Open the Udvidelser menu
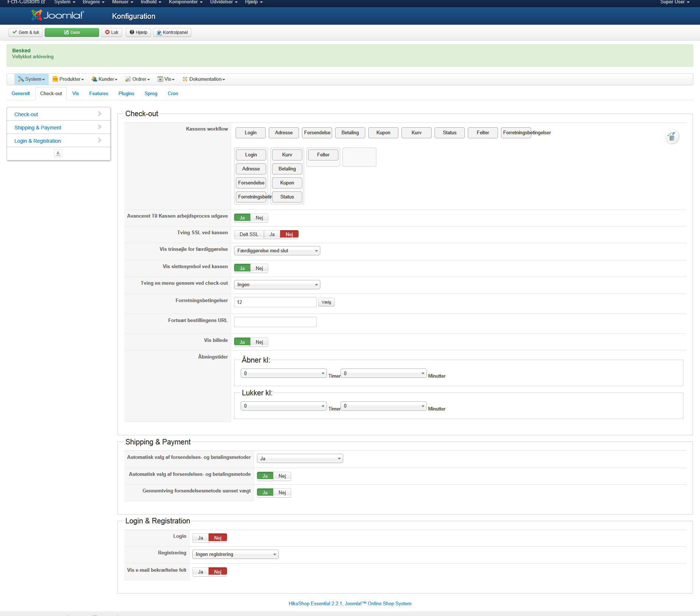This screenshot has width=700, height=616. pos(223,2)
